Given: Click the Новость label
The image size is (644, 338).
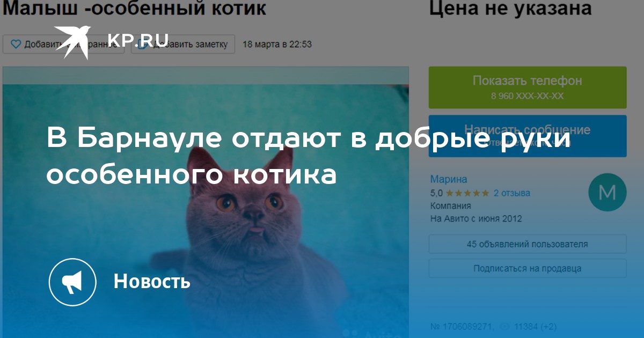Looking at the screenshot, I should pos(152,282).
